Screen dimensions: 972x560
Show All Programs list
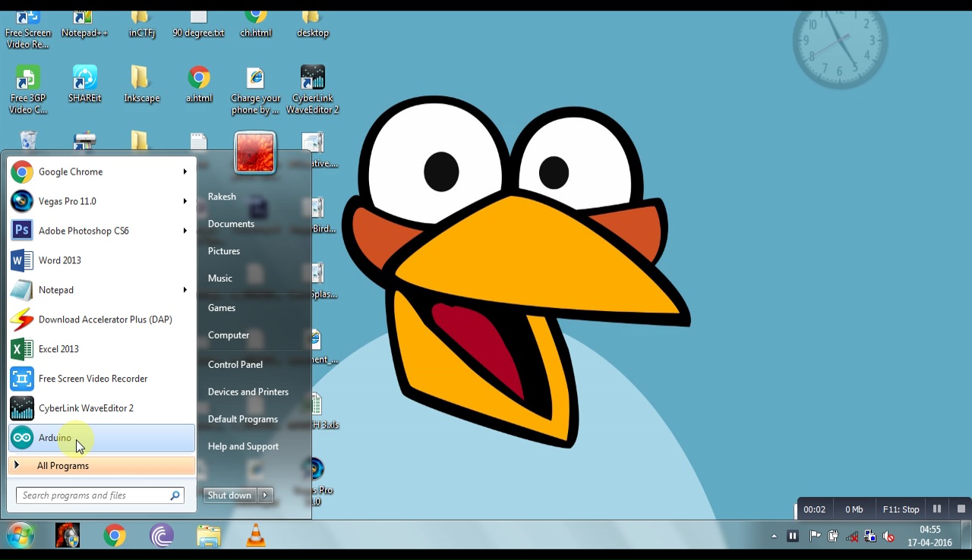pos(102,466)
